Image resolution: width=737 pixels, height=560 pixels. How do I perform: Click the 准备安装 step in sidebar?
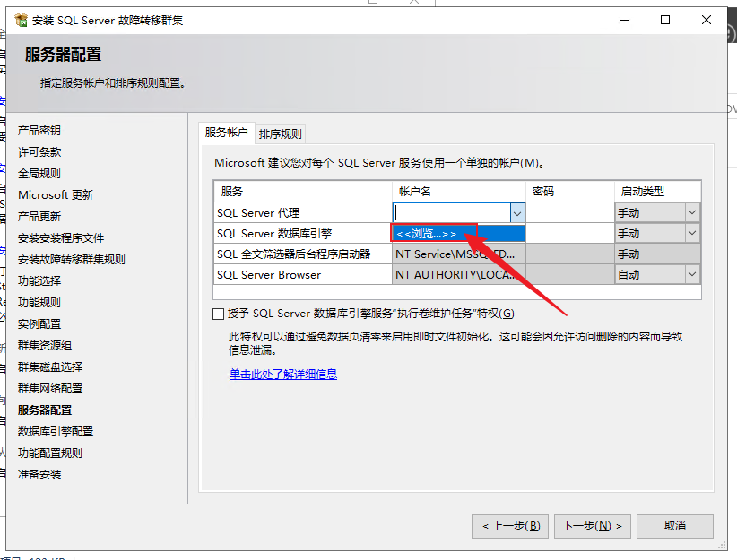click(x=39, y=475)
